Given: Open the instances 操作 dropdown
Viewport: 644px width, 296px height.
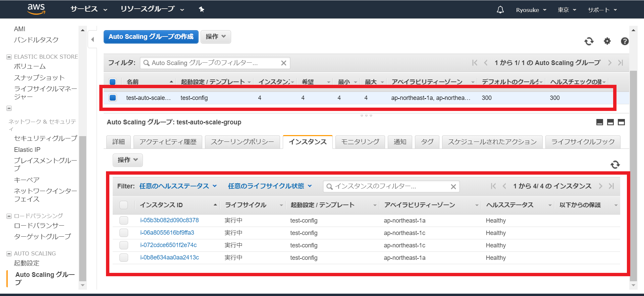Looking at the screenshot, I should click(x=128, y=160).
